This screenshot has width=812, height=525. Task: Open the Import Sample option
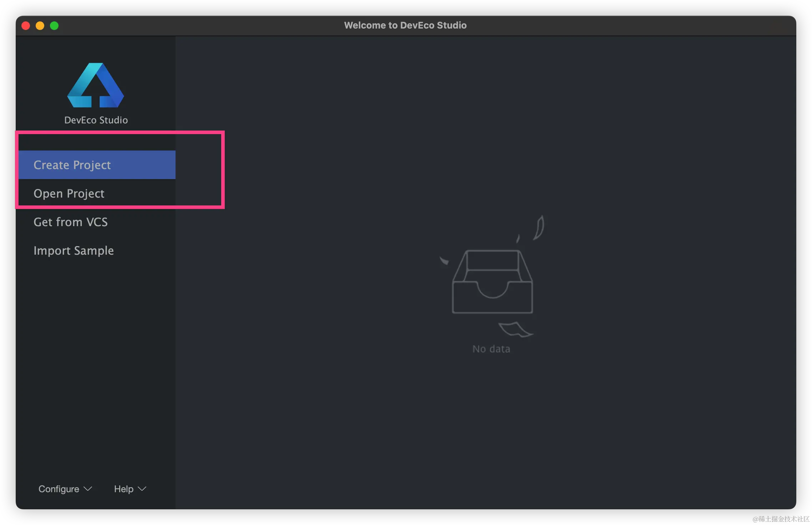pyautogui.click(x=73, y=250)
